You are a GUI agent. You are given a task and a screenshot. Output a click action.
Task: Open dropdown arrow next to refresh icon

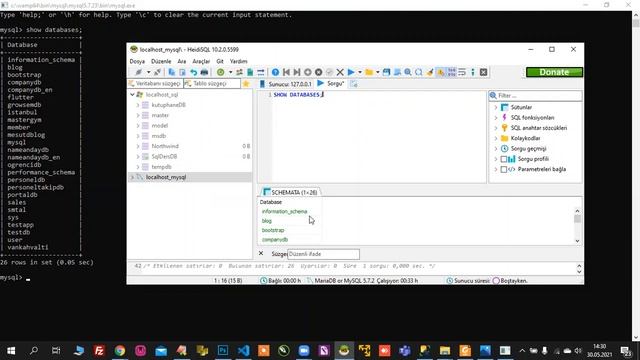tap(231, 72)
